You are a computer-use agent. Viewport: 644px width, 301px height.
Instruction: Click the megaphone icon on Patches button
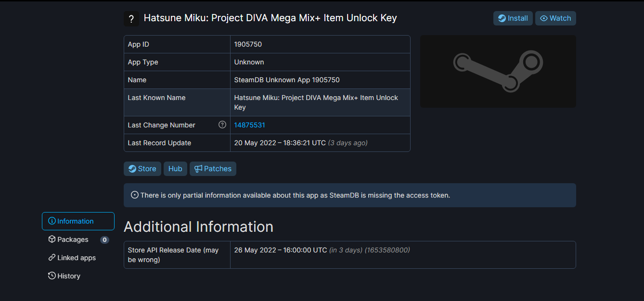(x=198, y=169)
